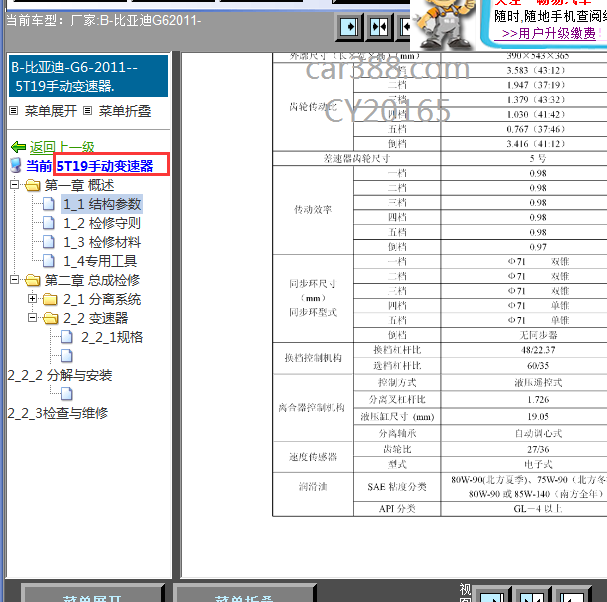Click the 60/35 value cell
This screenshot has width=607, height=602.
point(538,366)
